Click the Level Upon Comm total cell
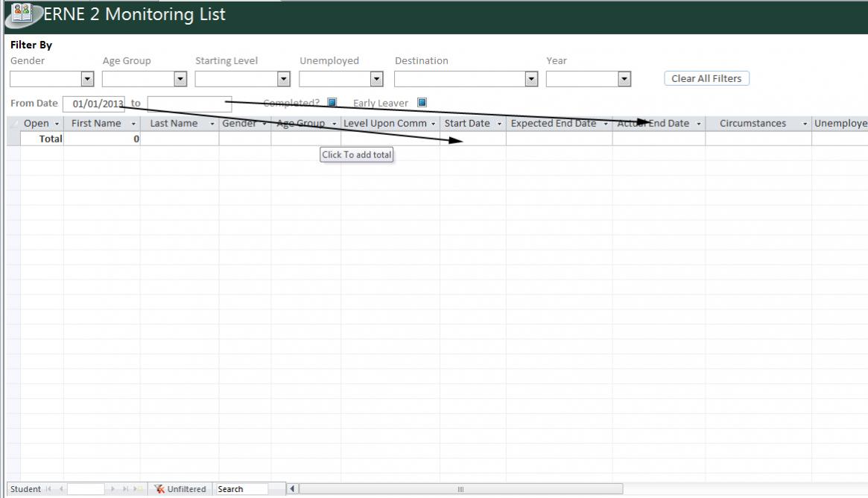 tap(390, 139)
